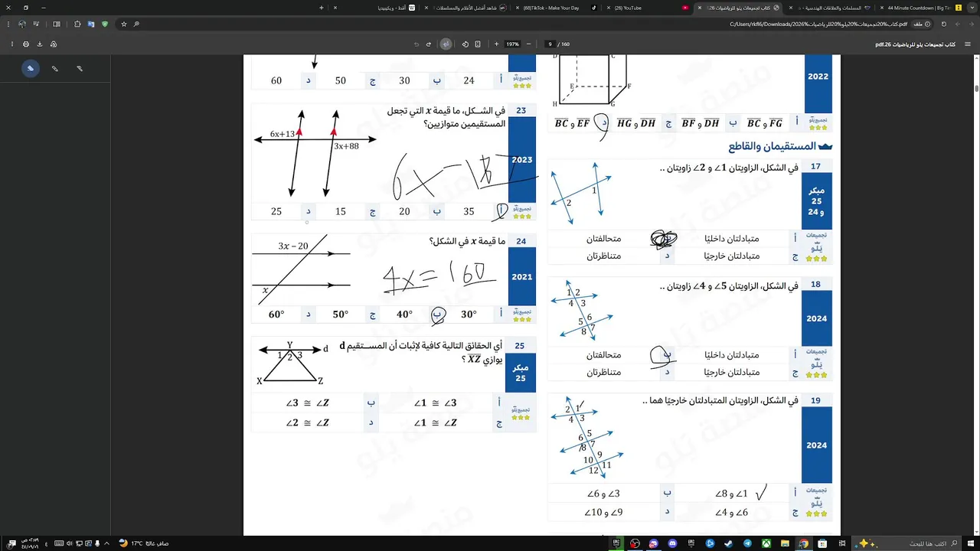This screenshot has width=980, height=551.
Task: Switch to المسلمات والعلاقات الهندسية tab
Action: click(830, 8)
